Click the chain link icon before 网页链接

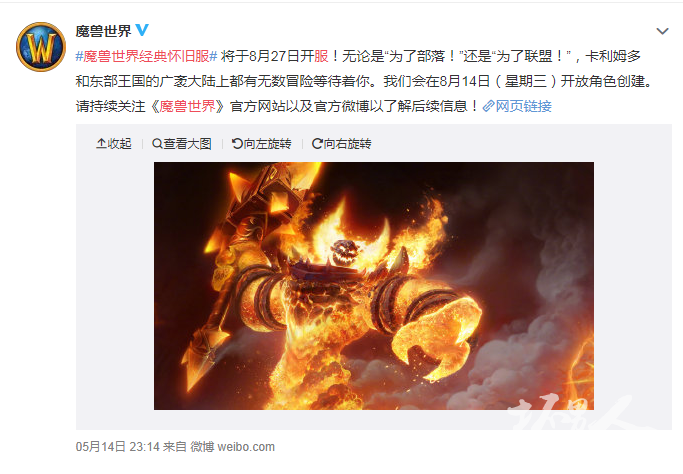(489, 106)
